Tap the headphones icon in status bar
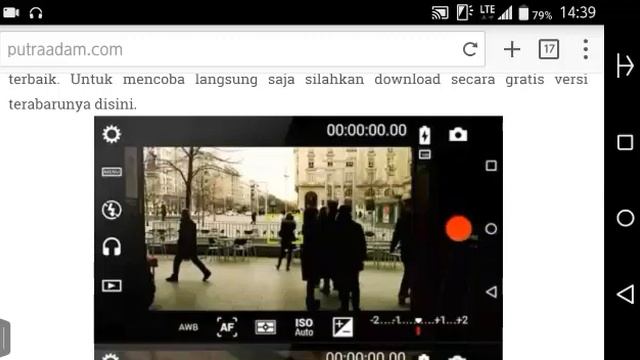This screenshot has height=360, width=640. (36, 13)
